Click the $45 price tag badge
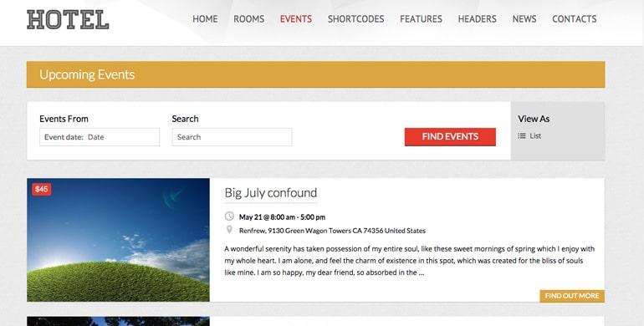The image size is (644, 326). [42, 189]
